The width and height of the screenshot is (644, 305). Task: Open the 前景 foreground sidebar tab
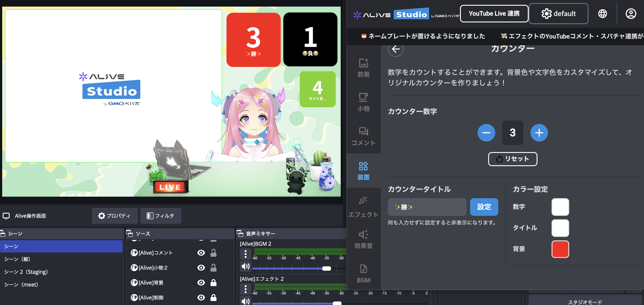[363, 68]
